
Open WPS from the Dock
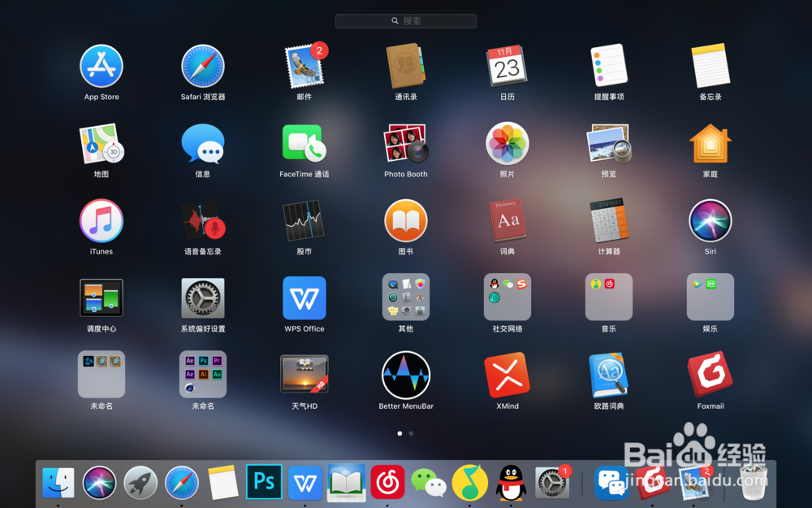pyautogui.click(x=305, y=483)
